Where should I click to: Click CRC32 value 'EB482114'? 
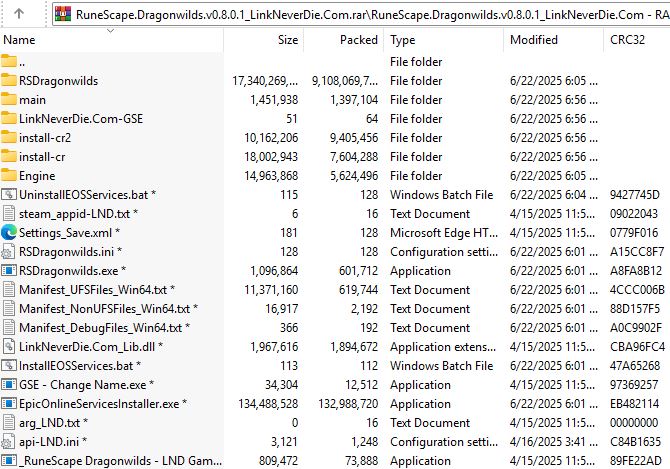point(634,404)
